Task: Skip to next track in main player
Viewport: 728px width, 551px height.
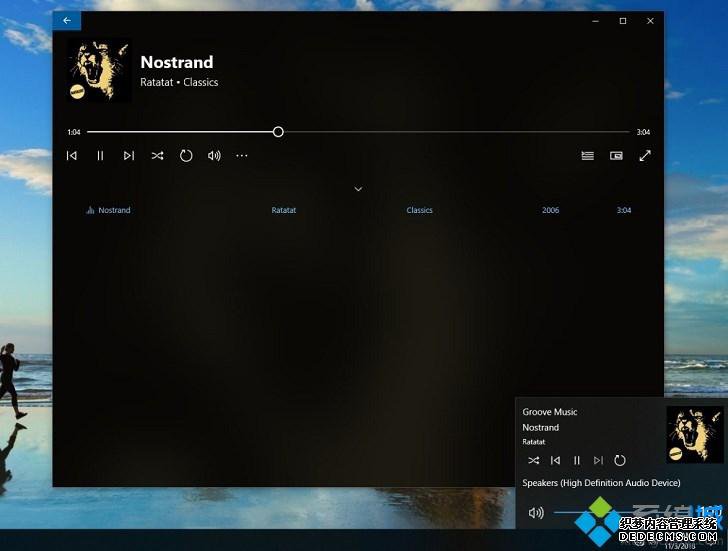Action: [x=129, y=156]
